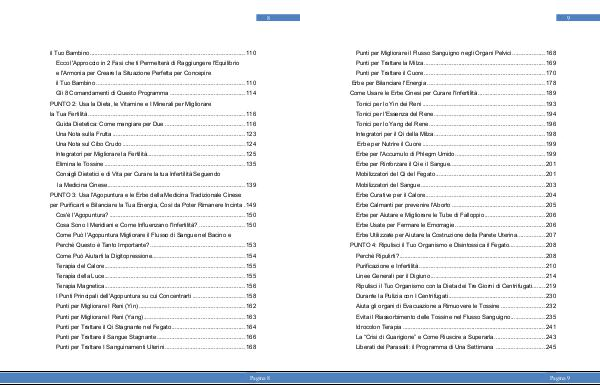Open the 'Una Nota sulla Frutta' entry

tap(156, 134)
